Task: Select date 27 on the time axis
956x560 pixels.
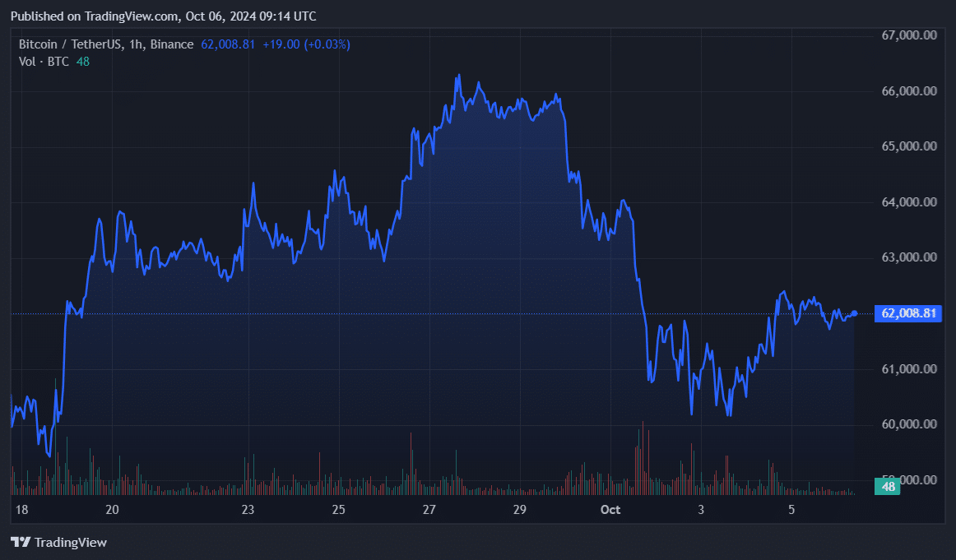Action: coord(429,510)
